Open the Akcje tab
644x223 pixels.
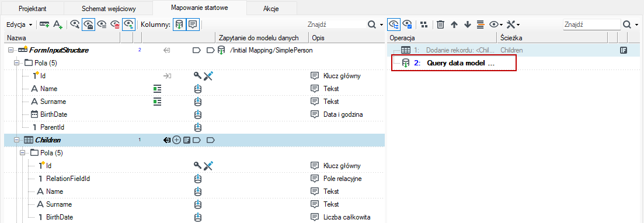[x=271, y=8]
